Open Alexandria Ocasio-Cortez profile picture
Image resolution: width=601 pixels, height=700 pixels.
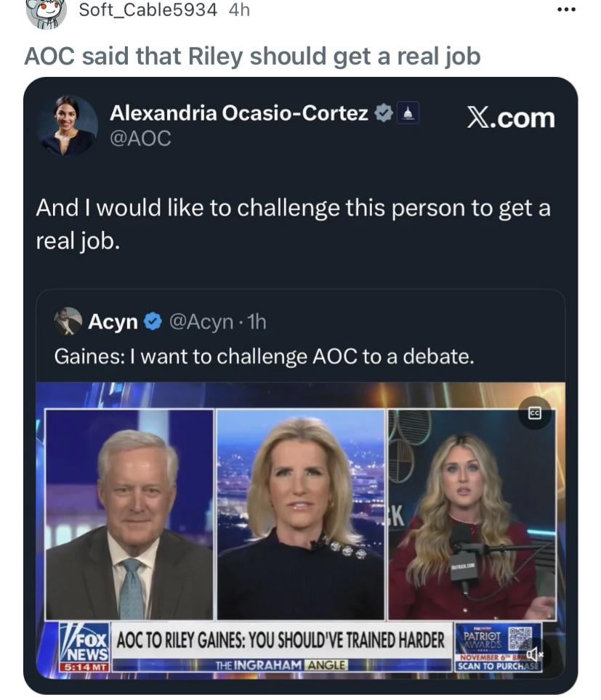point(68,126)
